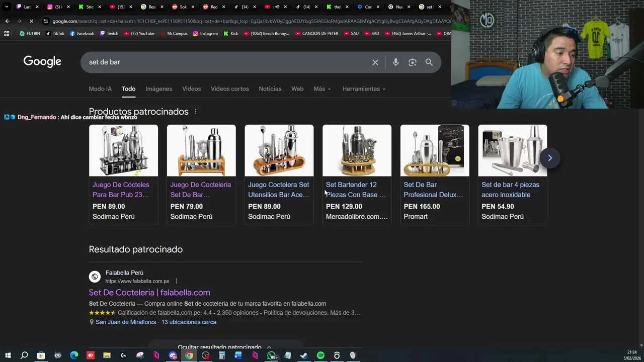The height and width of the screenshot is (362, 644).
Task: Open the Chrome apps grid in bookmarks bar
Action: tap(7, 34)
